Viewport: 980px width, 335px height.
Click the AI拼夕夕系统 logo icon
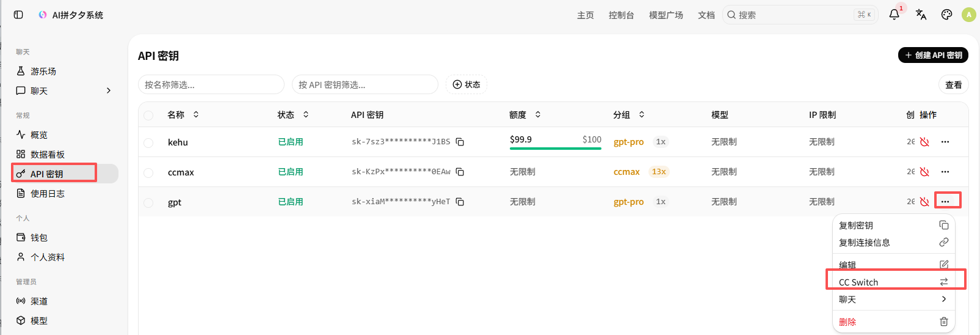coord(42,15)
